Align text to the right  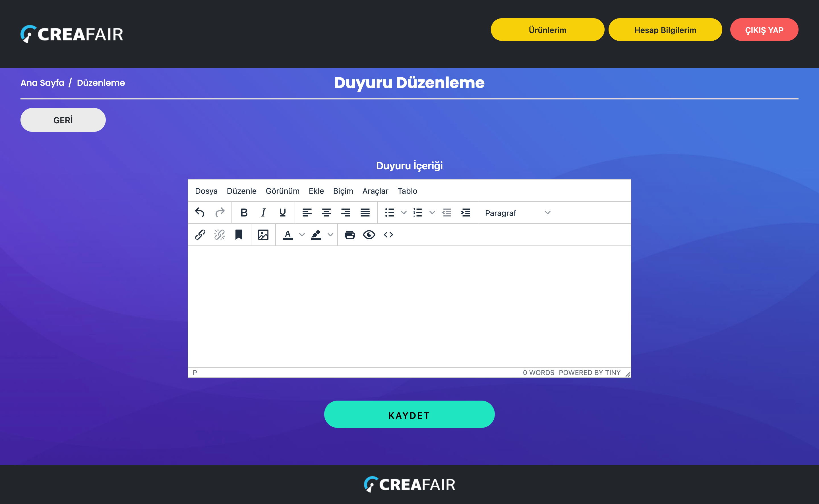click(x=346, y=212)
